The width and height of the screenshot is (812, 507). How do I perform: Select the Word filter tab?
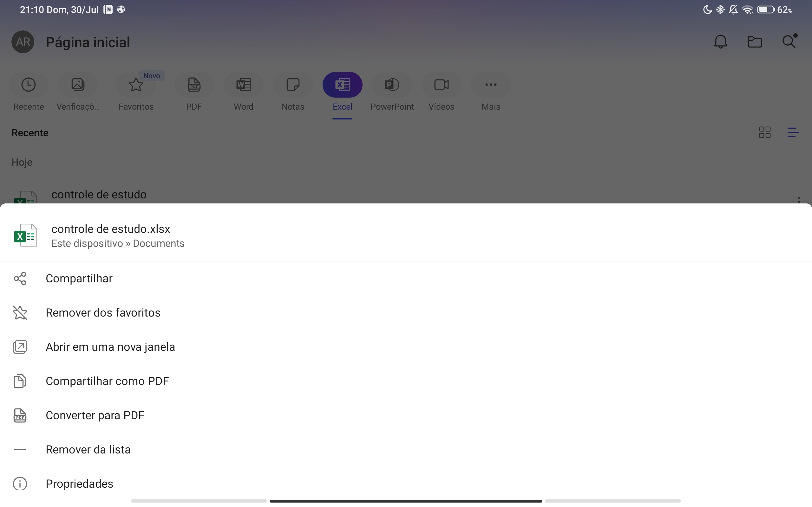point(243,91)
